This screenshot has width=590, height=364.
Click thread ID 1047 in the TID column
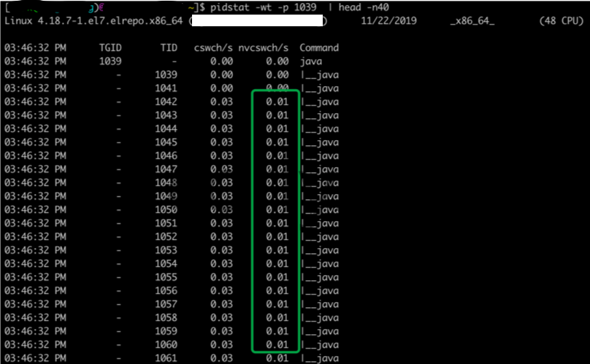[166, 169]
